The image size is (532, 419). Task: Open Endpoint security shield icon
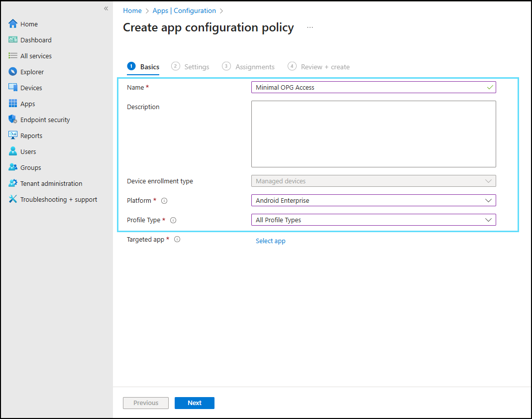[13, 120]
